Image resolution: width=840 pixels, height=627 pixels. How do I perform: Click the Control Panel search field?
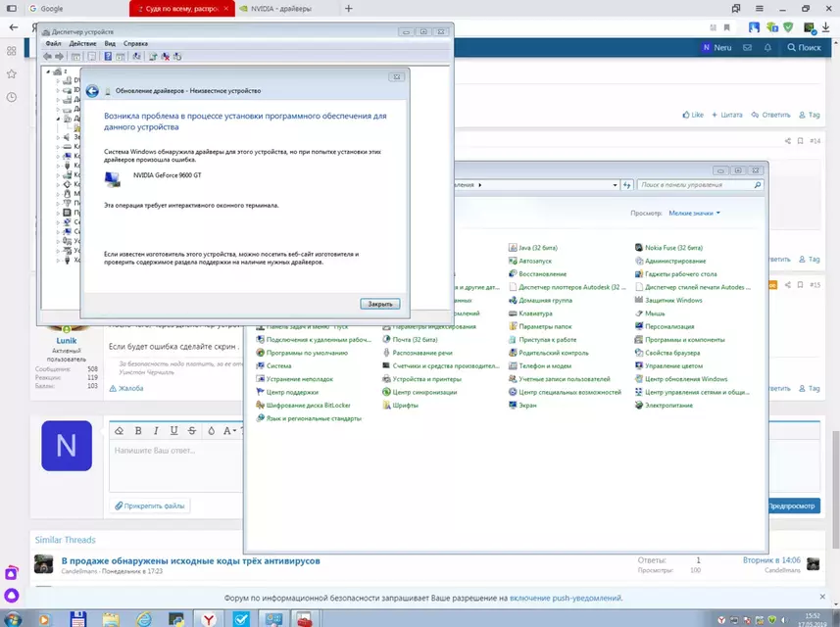700,185
